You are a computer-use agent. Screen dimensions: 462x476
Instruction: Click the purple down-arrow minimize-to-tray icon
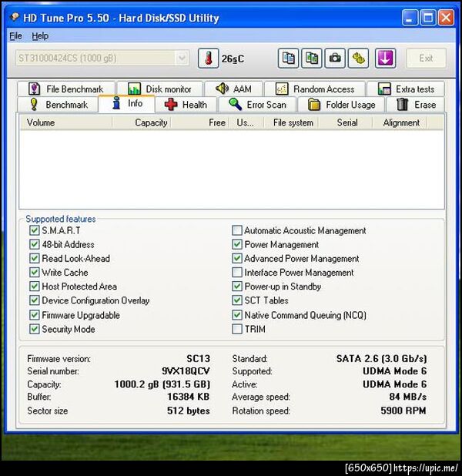385,58
